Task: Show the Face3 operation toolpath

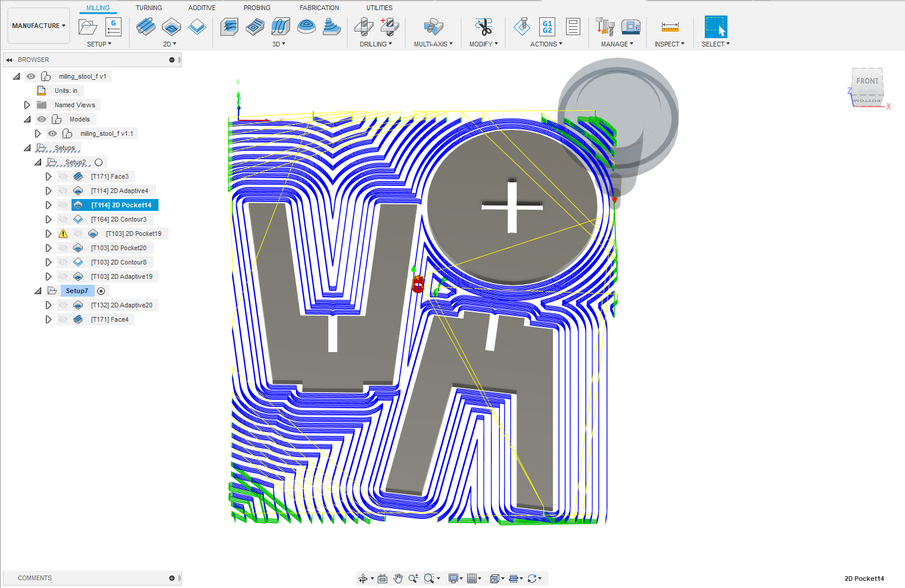Action: 63,176
